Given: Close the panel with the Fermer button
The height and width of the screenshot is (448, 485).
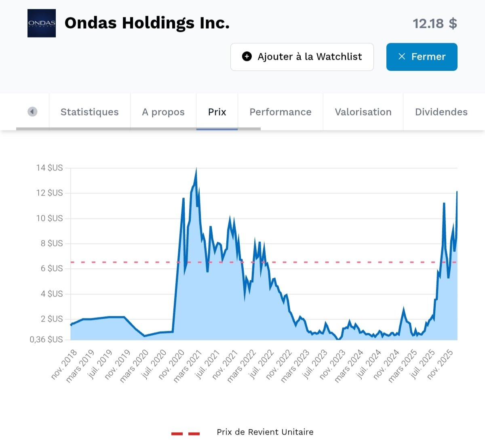Looking at the screenshot, I should click(x=422, y=57).
